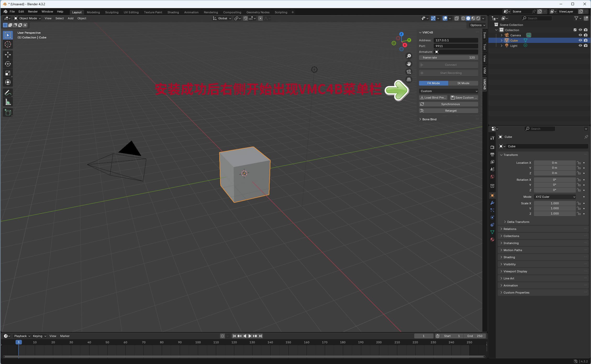Select the Scale tool

tap(8, 73)
